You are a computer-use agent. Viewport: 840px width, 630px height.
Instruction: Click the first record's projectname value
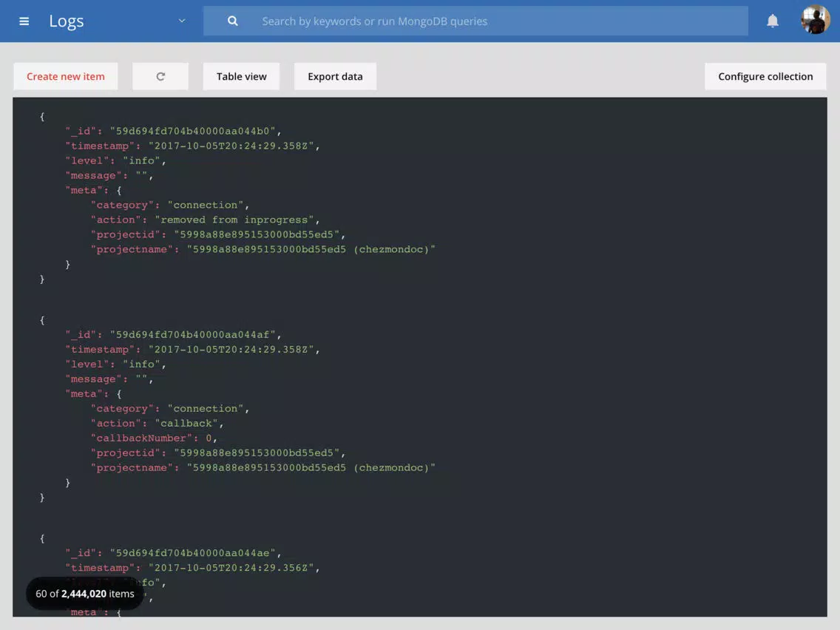point(311,250)
